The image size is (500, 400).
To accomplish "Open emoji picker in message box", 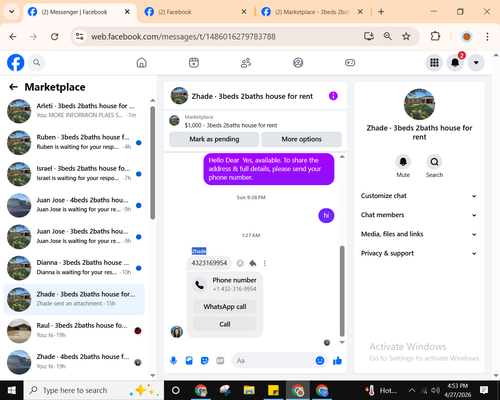I will click(320, 360).
